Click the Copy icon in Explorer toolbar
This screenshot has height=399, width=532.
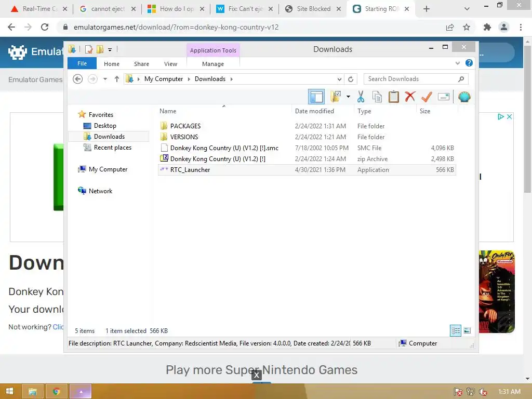point(377,97)
